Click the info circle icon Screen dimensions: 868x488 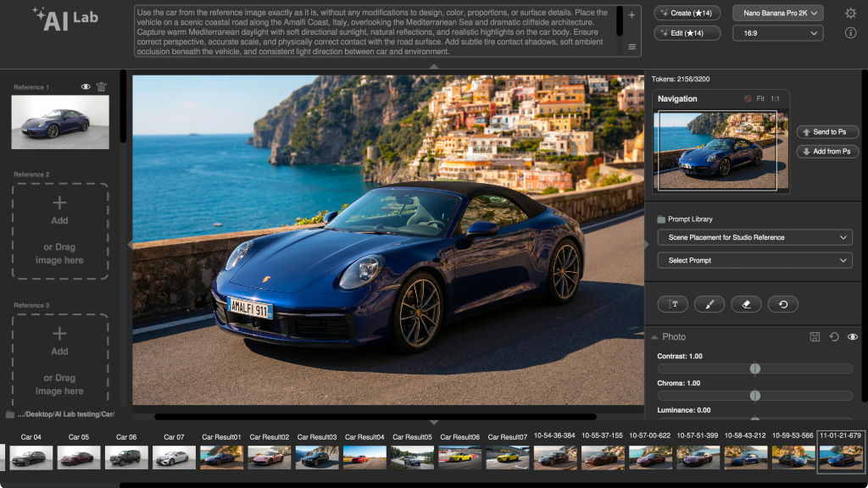pyautogui.click(x=850, y=33)
